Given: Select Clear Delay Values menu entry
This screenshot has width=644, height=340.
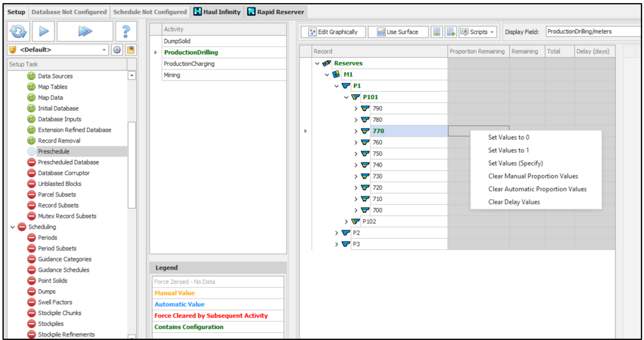Looking at the screenshot, I should click(514, 202).
